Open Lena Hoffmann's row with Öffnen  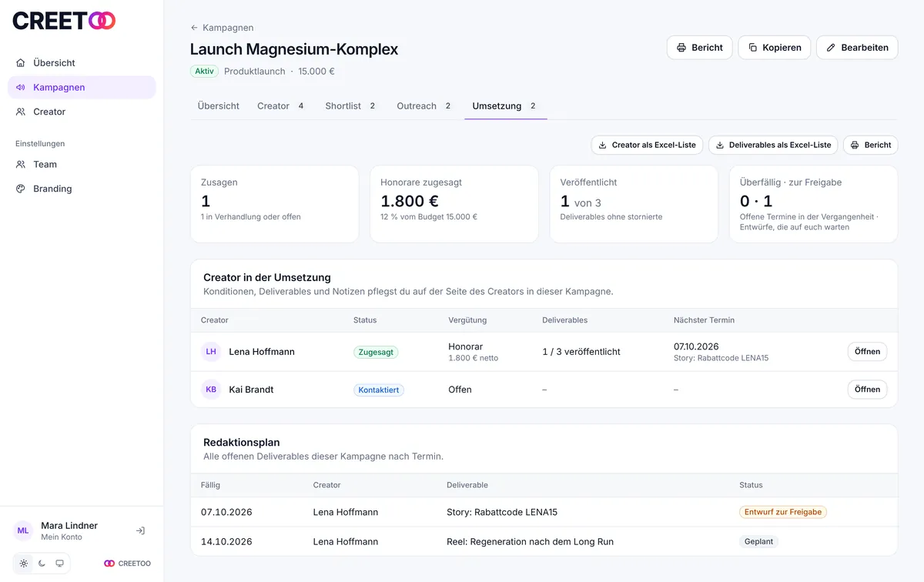point(867,352)
